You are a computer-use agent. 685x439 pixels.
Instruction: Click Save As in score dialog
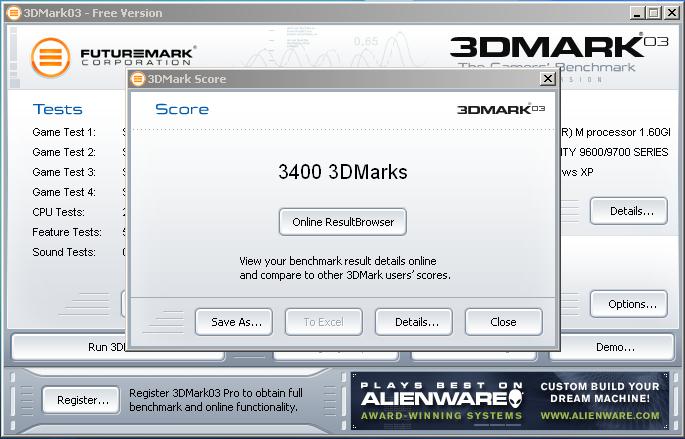[x=234, y=322]
